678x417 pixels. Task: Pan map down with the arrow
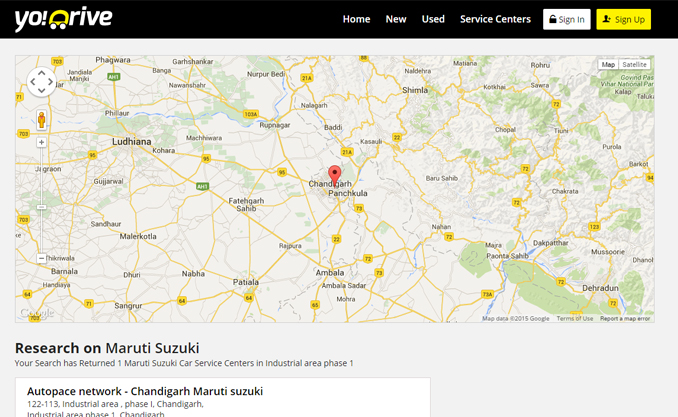click(42, 90)
